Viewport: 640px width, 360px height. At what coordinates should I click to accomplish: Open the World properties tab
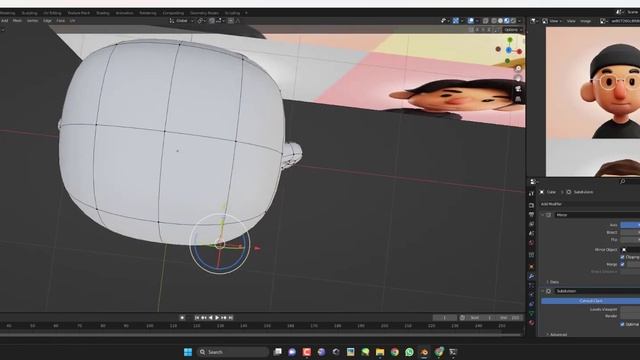pyautogui.click(x=531, y=243)
